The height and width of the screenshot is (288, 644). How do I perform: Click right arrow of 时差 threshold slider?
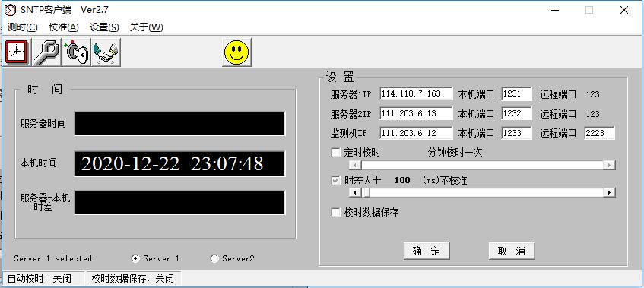tap(609, 192)
